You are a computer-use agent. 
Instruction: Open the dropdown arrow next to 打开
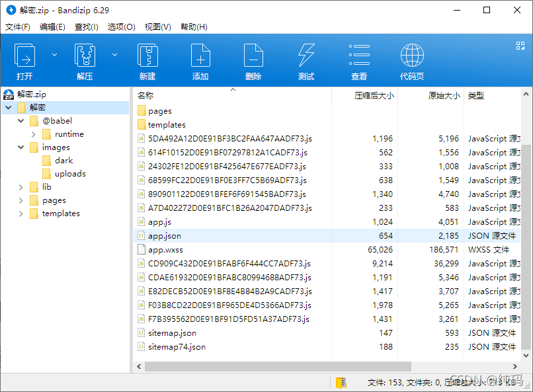click(x=54, y=55)
